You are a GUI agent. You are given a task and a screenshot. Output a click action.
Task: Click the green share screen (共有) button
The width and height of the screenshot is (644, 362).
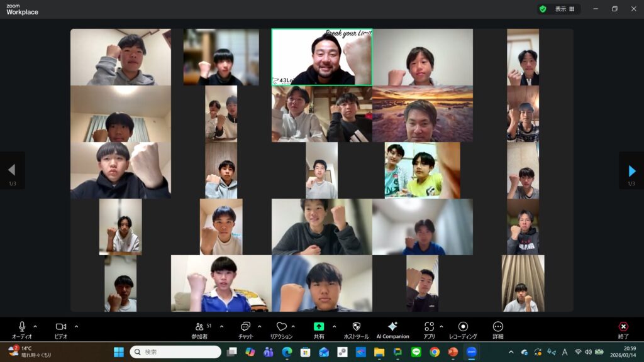point(319,327)
